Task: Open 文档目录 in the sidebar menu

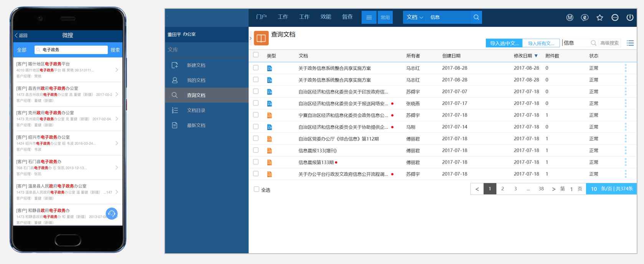Action: [196, 110]
